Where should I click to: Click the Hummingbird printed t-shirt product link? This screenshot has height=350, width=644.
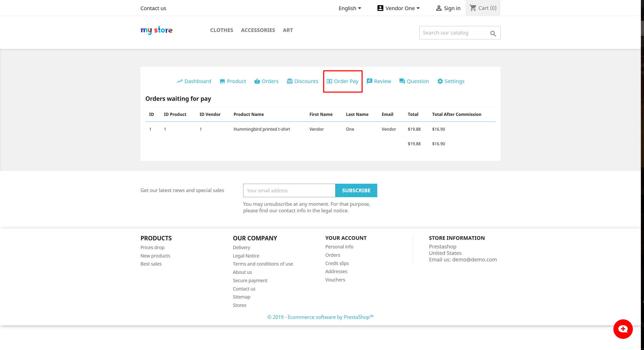click(x=261, y=129)
